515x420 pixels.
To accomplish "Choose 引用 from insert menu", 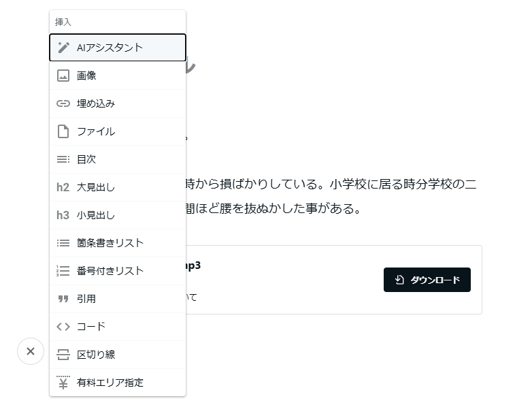I will click(x=118, y=299).
